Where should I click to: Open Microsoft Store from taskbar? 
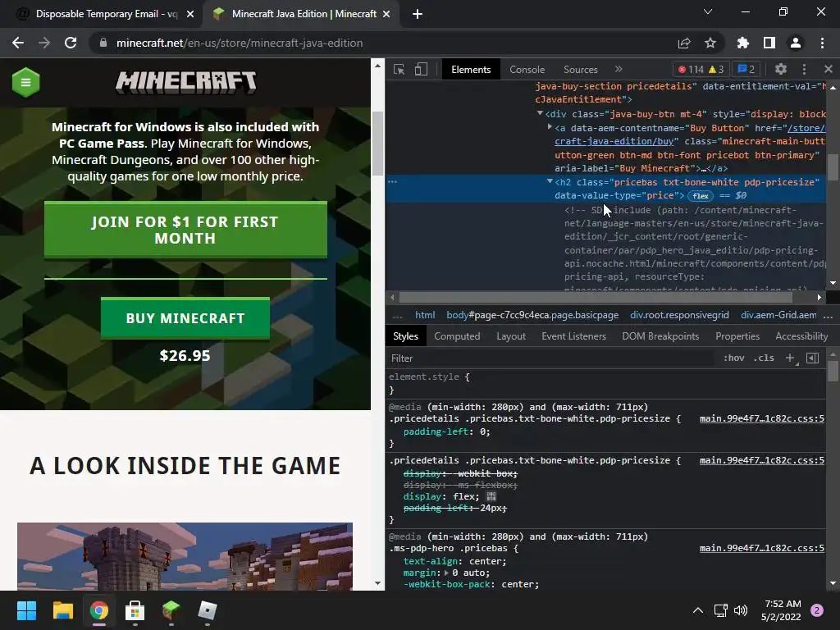coord(135,610)
